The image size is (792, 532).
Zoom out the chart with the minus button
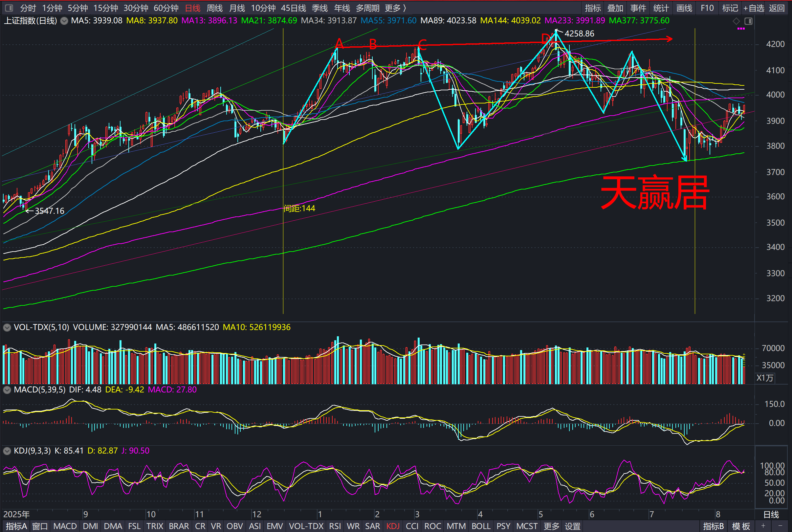780,526
